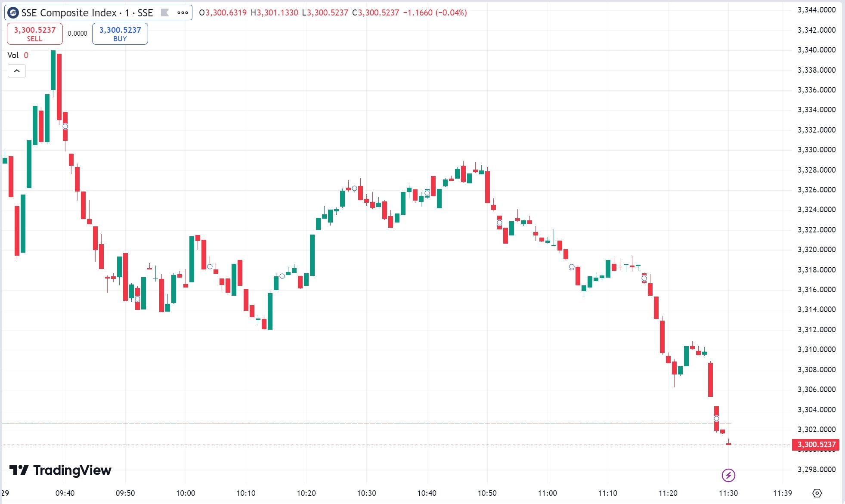
Task: Click the event marker near 10:30 candle
Action: (x=354, y=188)
